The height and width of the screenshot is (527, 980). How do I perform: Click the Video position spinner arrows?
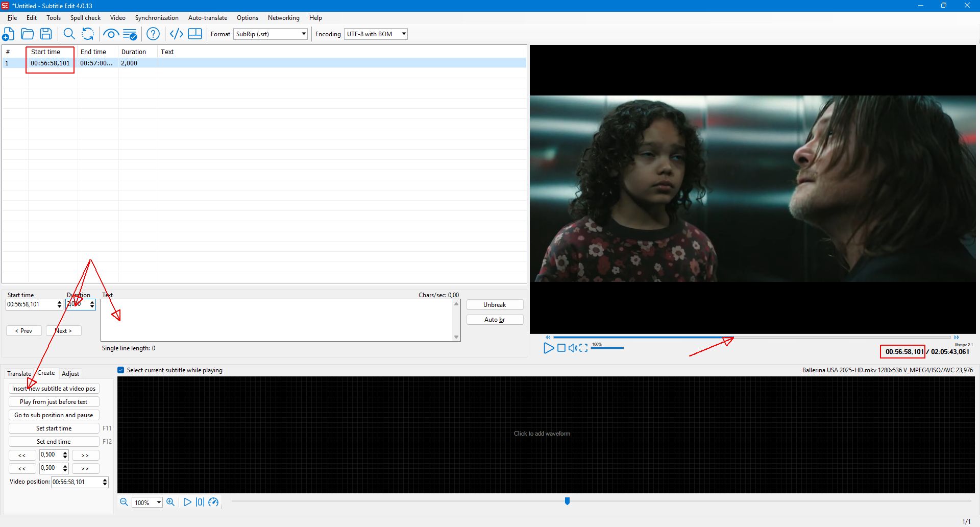click(105, 482)
